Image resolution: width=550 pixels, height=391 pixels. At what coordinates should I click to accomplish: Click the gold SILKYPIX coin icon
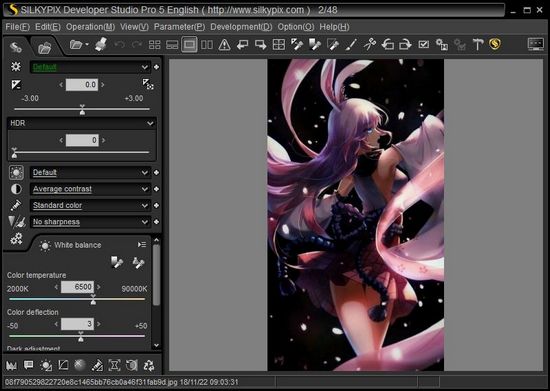[495, 44]
